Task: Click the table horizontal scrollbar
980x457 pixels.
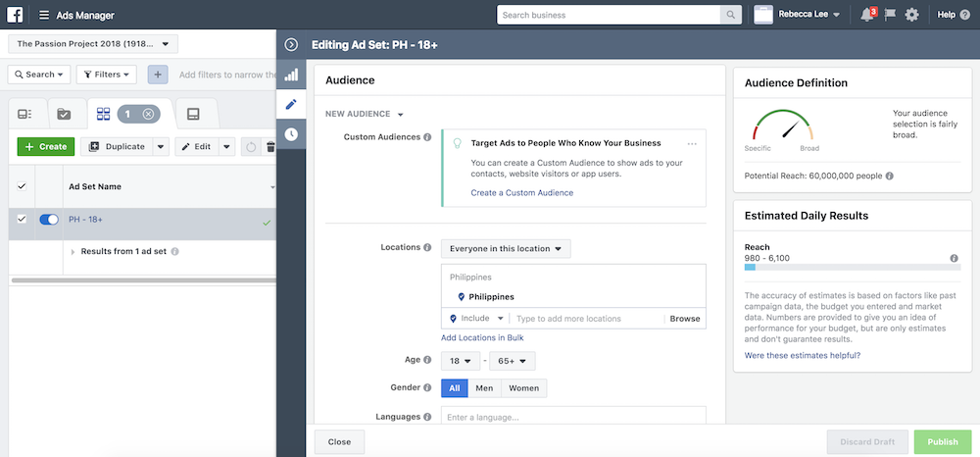Action: point(142,280)
